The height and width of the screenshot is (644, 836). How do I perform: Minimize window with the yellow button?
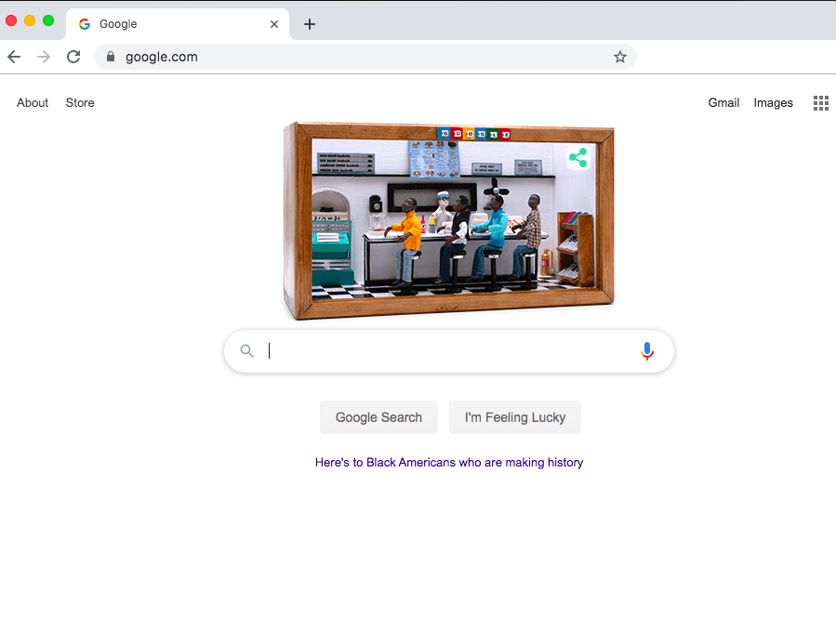click(30, 20)
